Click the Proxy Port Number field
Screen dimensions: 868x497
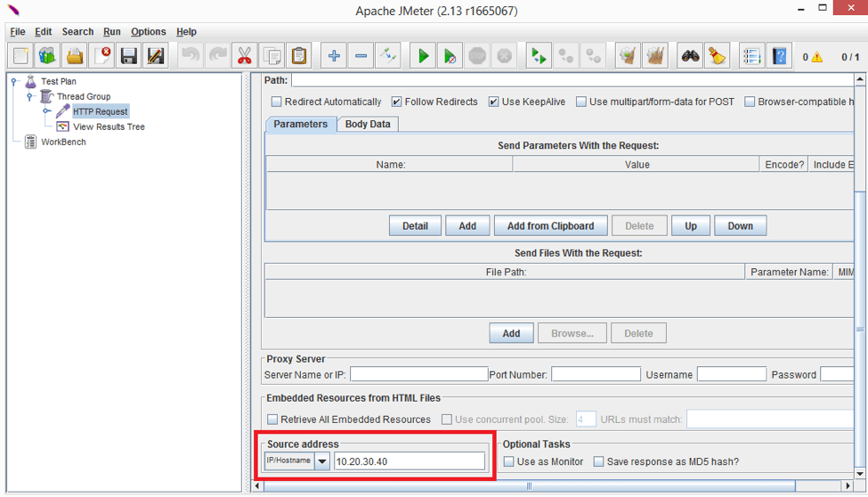coord(596,375)
